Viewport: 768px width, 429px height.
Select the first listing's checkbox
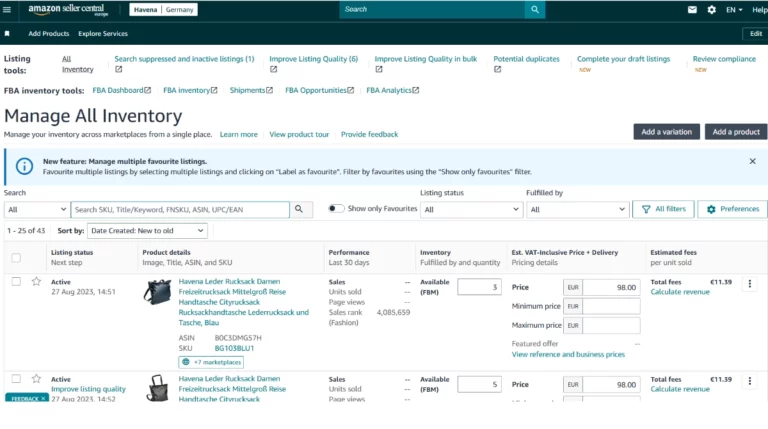16,282
